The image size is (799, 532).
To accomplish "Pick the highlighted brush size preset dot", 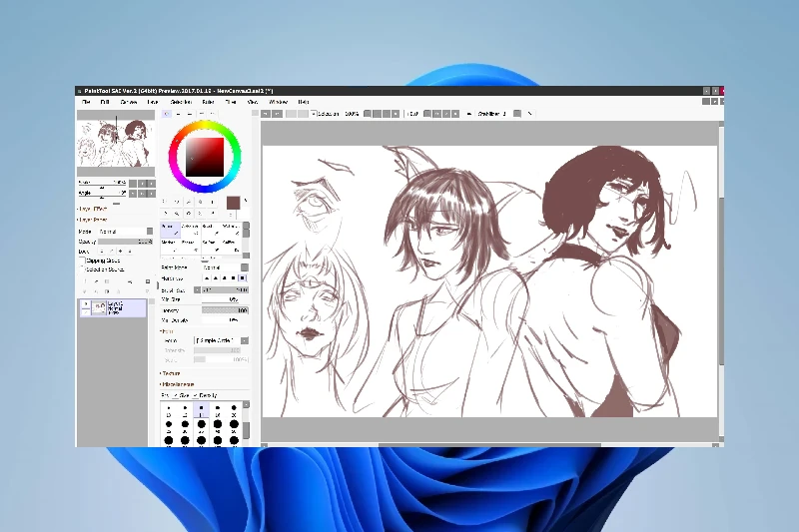I will point(201,408).
